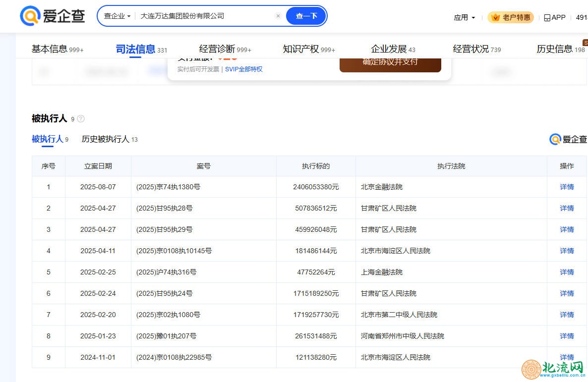Click case number (2025)京02执1080号

[168, 315]
